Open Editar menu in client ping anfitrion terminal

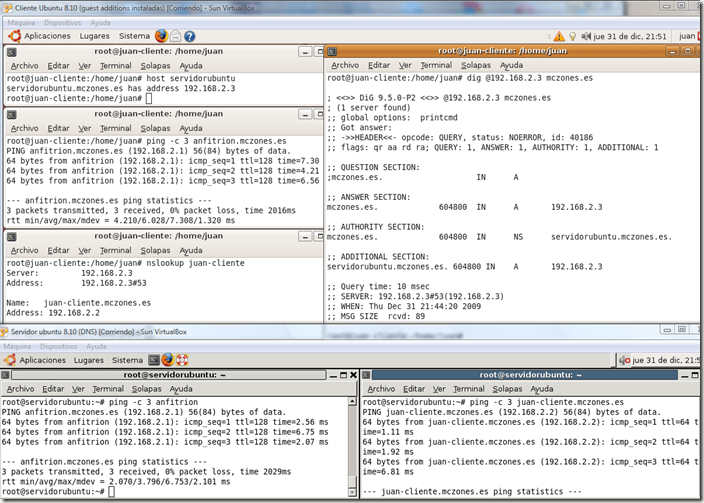(58, 128)
